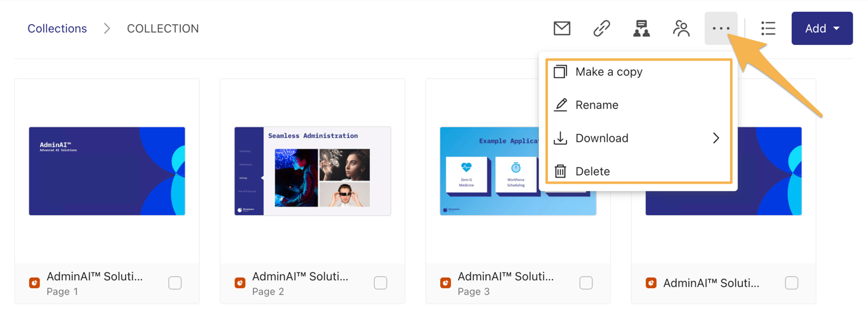Click the breadcrumb separator chevron after Collections
This screenshot has height=316, width=868.
click(x=107, y=28)
